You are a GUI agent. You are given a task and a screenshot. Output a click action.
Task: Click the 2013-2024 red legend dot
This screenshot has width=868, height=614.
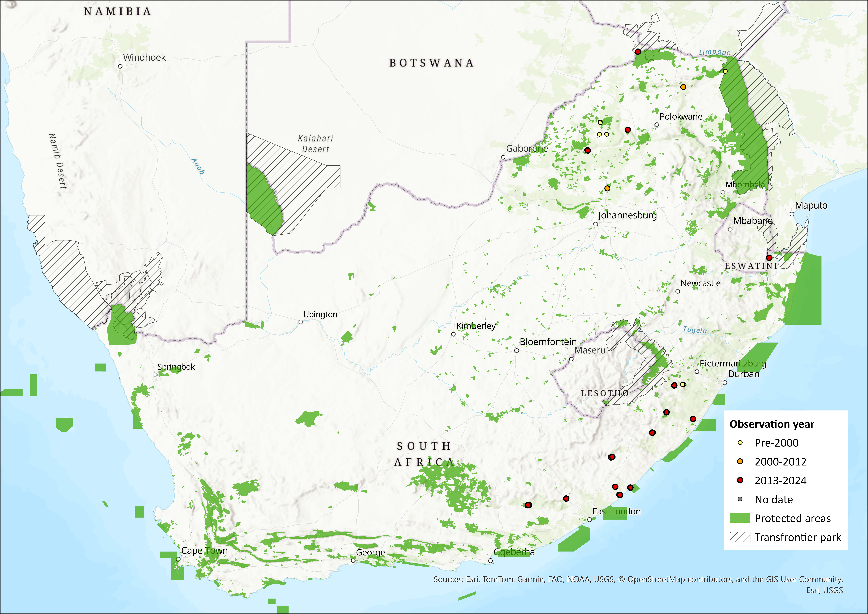click(x=740, y=480)
